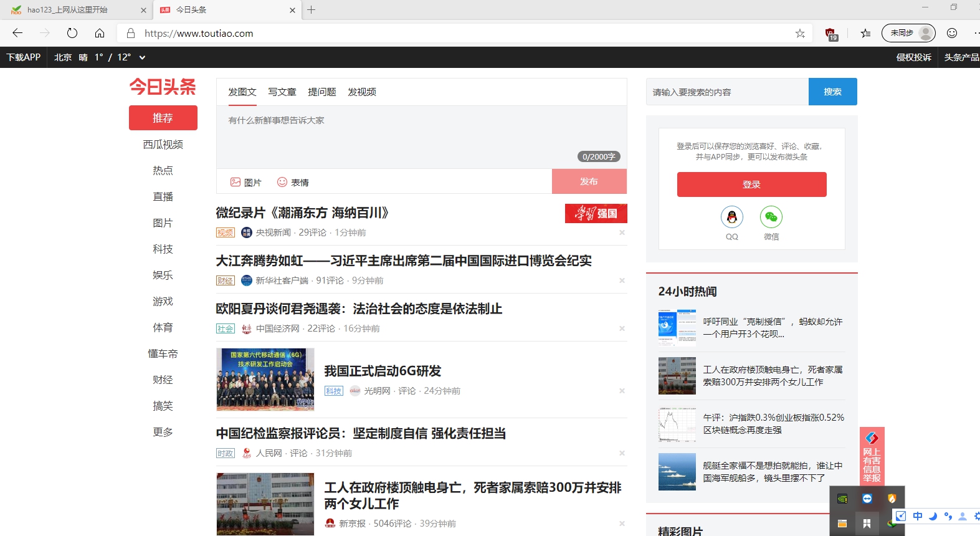980x536 pixels.
Task: Open the new tab plus button
Action: coord(312,10)
